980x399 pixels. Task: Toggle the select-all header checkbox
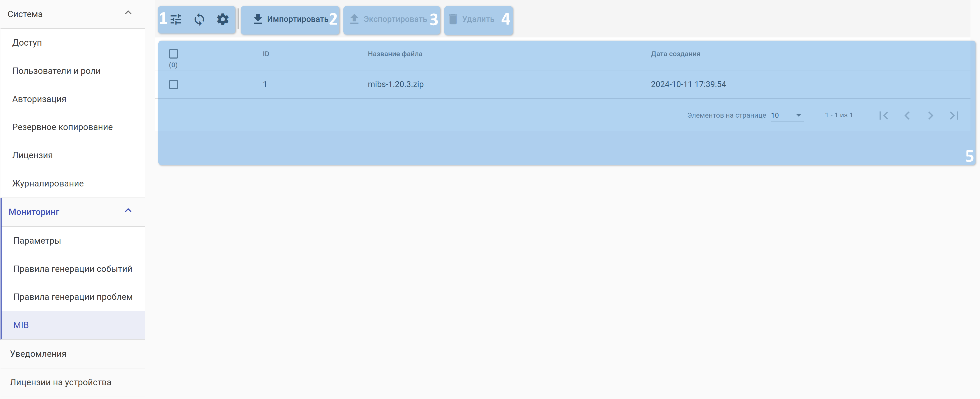coord(173,54)
